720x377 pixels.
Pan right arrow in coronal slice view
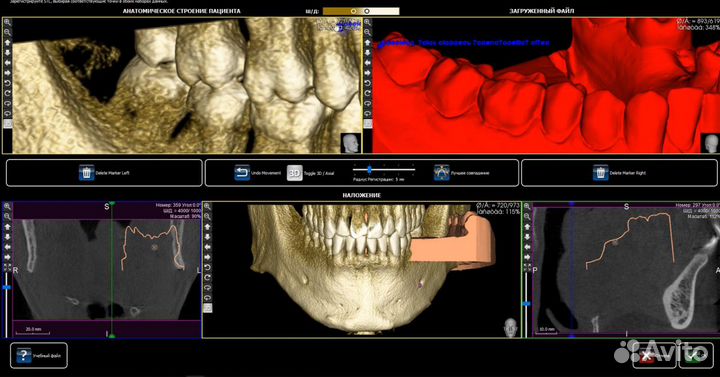tap(7, 257)
